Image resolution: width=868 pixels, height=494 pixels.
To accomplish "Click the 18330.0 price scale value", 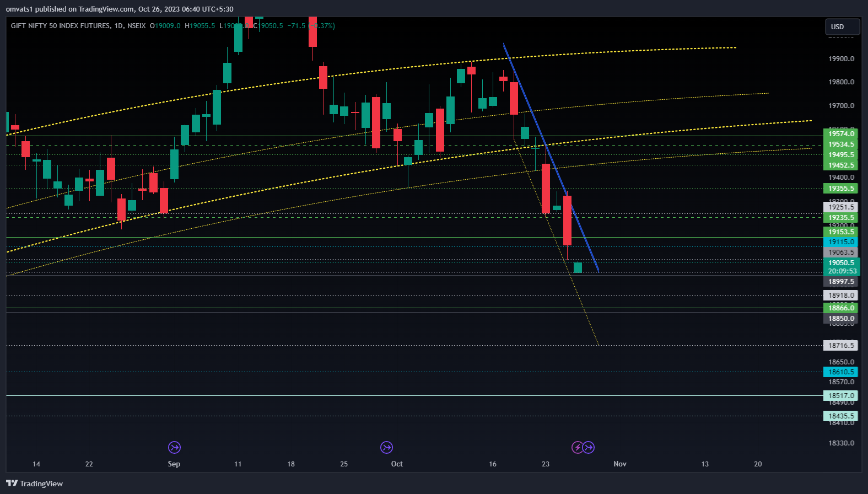I will pos(841,443).
